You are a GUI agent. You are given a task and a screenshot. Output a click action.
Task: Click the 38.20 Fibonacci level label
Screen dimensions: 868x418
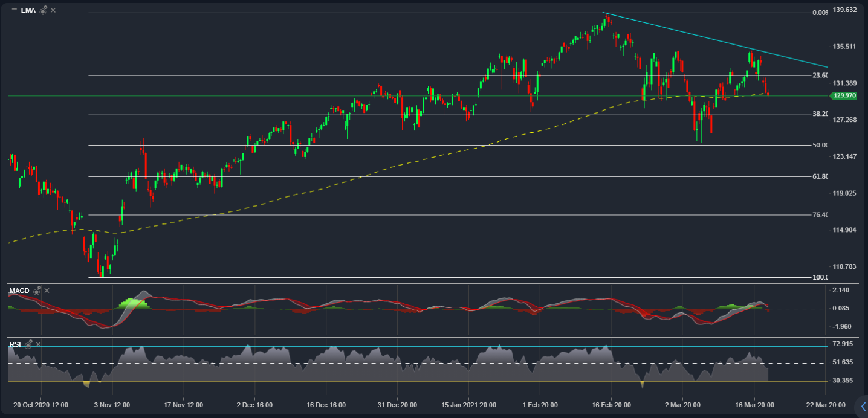click(820, 114)
